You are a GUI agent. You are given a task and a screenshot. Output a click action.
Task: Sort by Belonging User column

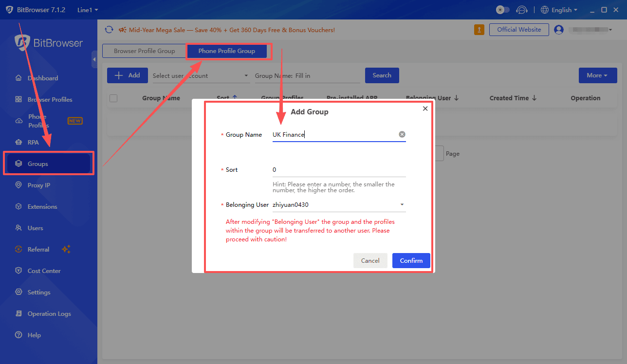[432, 98]
